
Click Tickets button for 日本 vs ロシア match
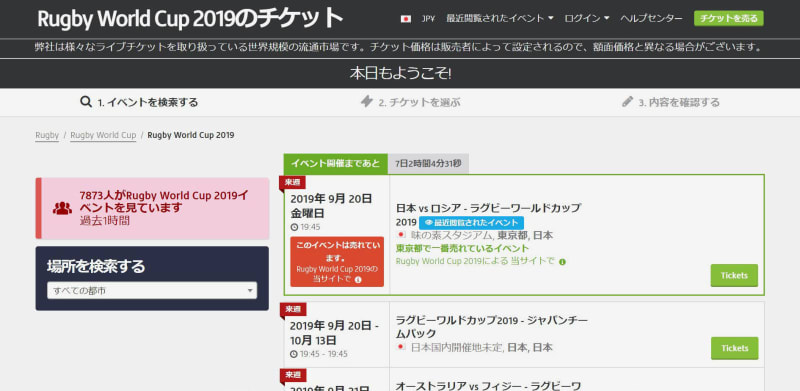click(x=734, y=276)
